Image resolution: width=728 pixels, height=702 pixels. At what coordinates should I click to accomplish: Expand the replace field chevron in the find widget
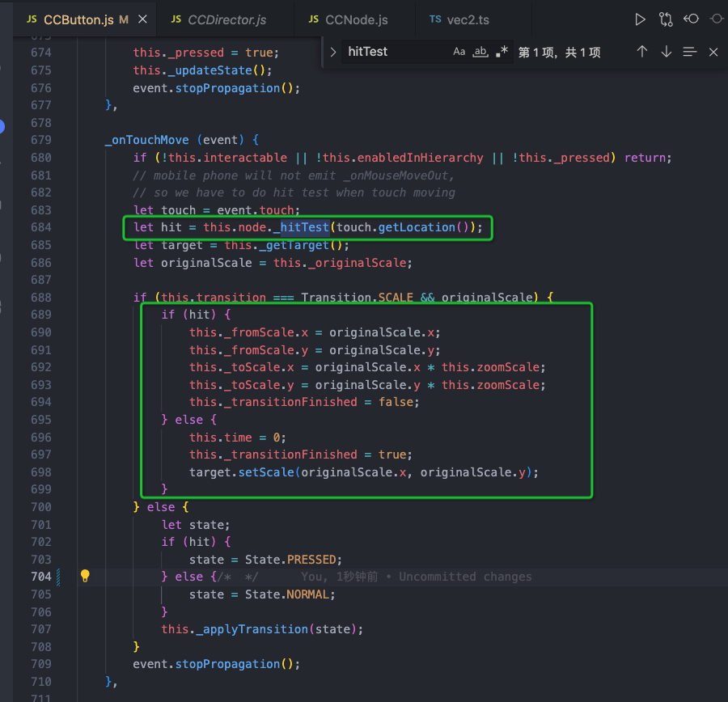pyautogui.click(x=332, y=52)
